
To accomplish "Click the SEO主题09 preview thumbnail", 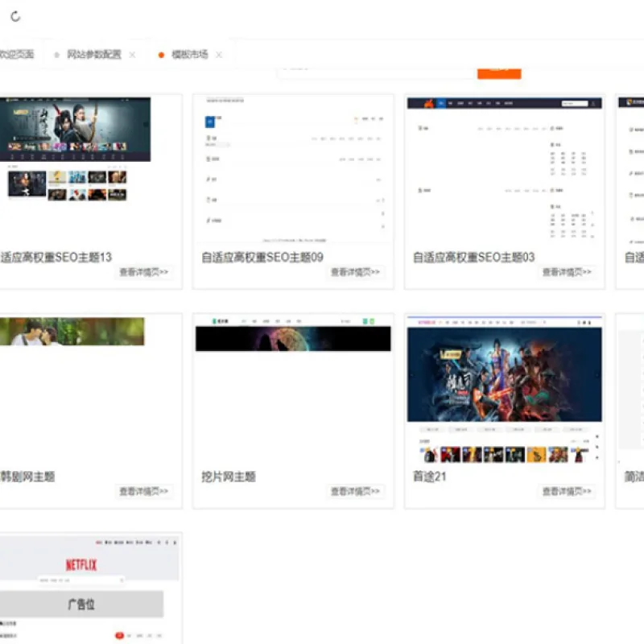I will point(293,170).
